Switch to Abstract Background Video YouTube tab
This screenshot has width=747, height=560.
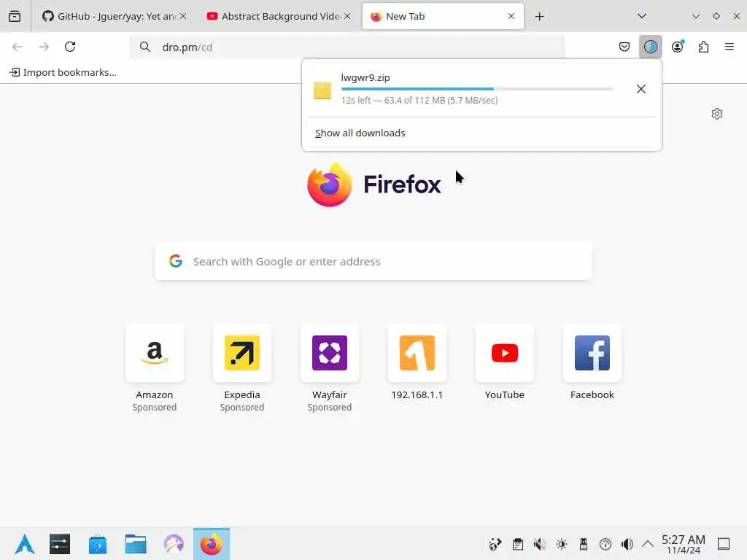click(x=279, y=16)
